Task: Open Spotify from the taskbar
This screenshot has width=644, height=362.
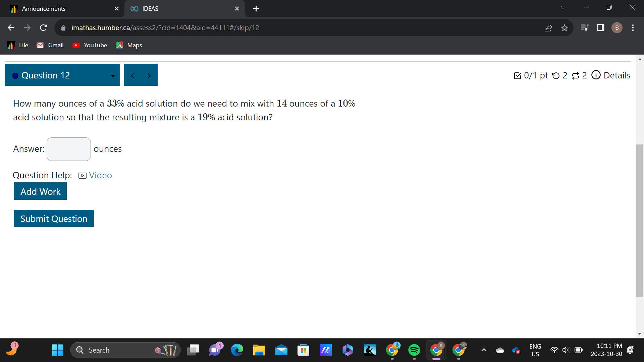Action: coord(414,350)
